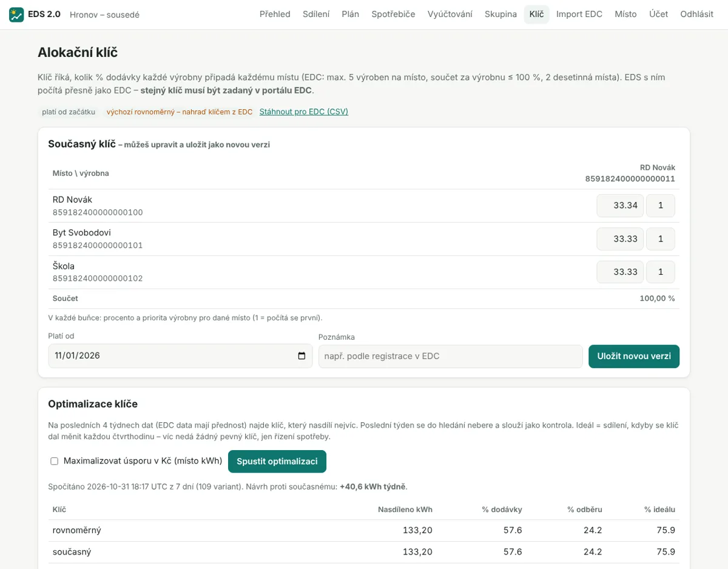Click the '% odběru' column header
Screen dimensions: 728x569
[x=585, y=510]
